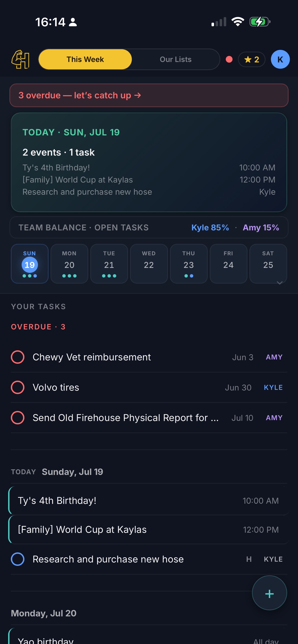
Task: Open the K profile avatar
Action: point(280,59)
